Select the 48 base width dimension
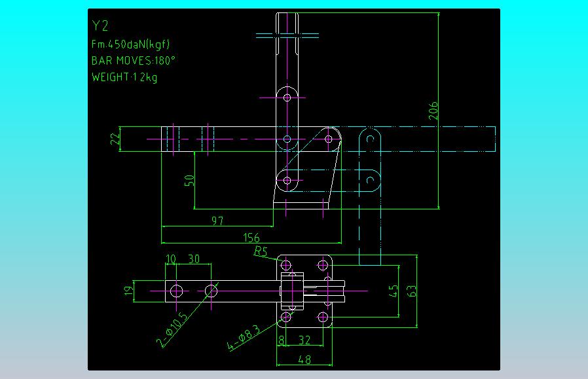 tap(304, 359)
